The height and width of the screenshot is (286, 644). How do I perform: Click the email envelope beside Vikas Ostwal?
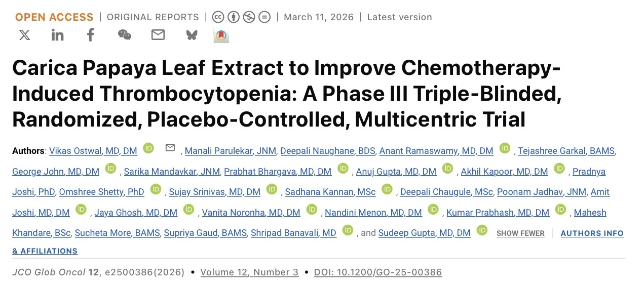click(x=170, y=148)
